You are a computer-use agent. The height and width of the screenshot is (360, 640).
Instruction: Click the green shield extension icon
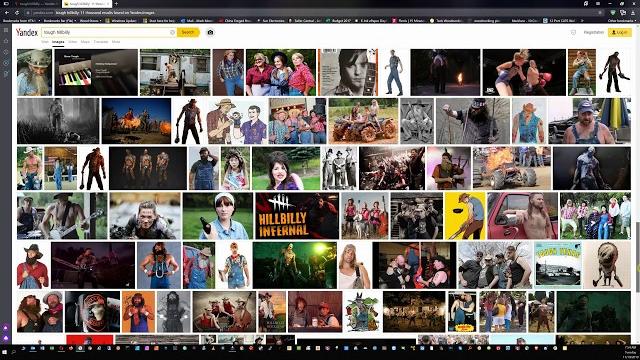click(613, 13)
